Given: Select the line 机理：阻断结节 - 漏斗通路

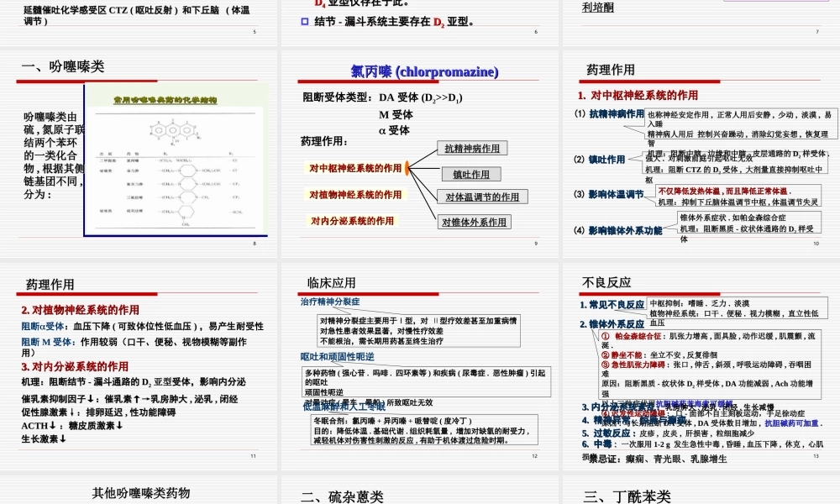Looking at the screenshot, I should click(134, 382).
